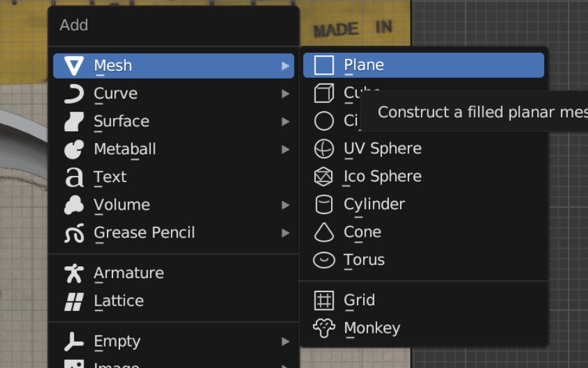Add a Text object
Image resolution: width=588 pixels, height=368 pixels.
pyautogui.click(x=173, y=177)
